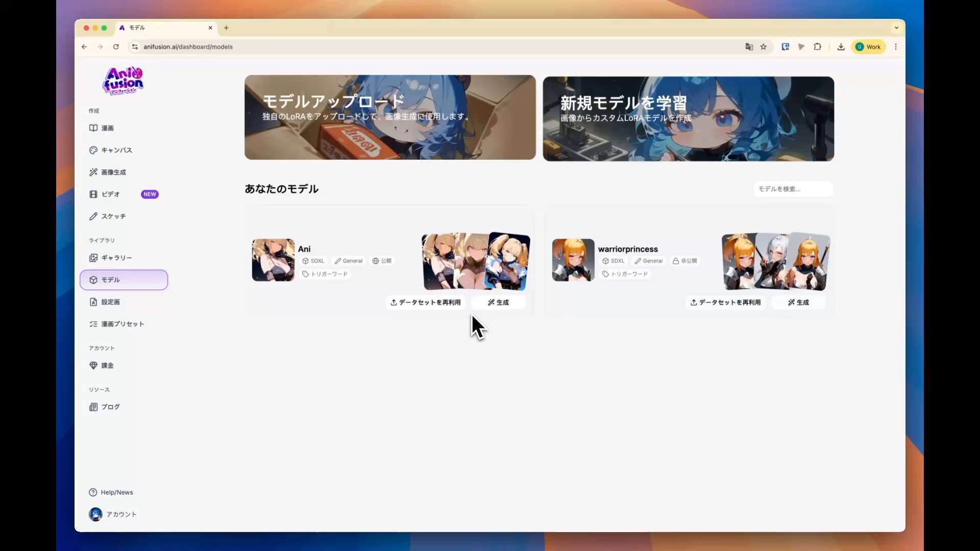Go to 画像生成 image generation
980x551 pixels.
click(x=113, y=172)
